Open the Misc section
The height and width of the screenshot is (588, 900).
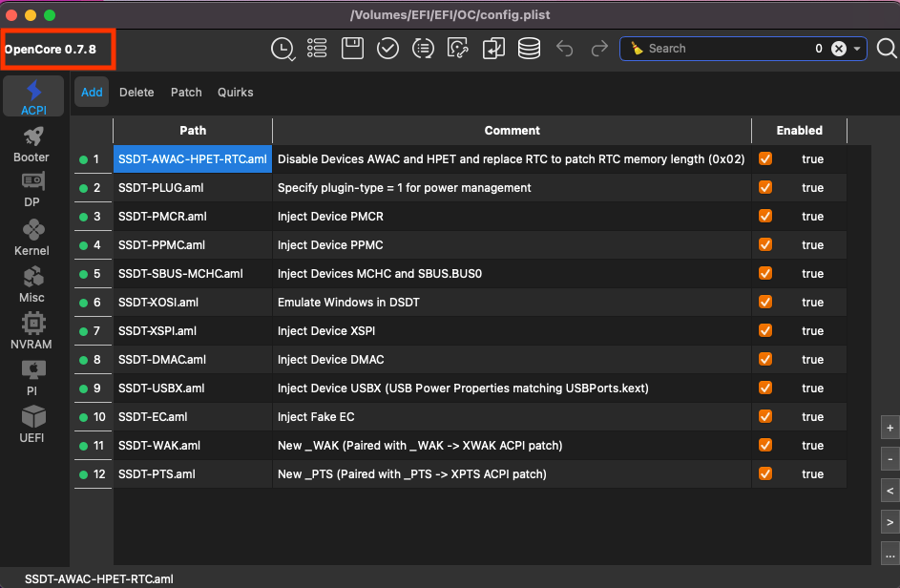[x=31, y=284]
